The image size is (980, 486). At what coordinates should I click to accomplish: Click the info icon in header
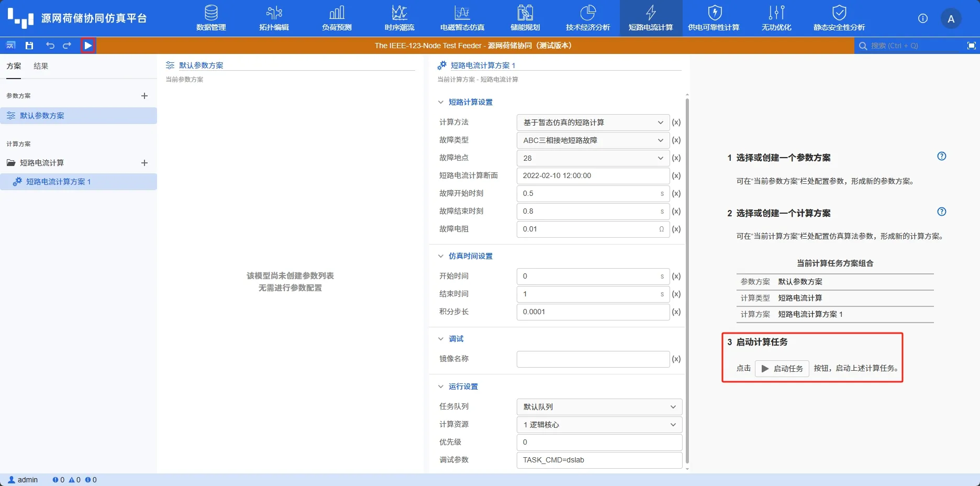(x=923, y=18)
